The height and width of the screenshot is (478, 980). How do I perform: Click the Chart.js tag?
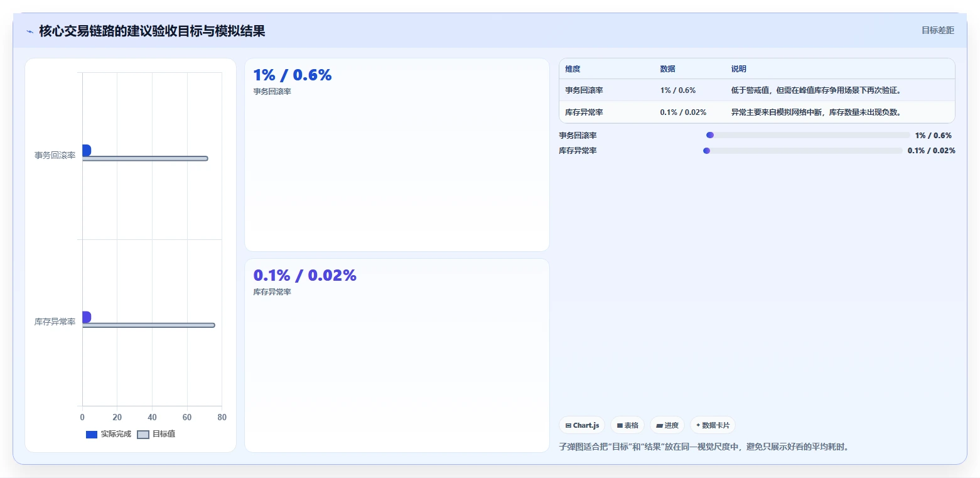582,425
